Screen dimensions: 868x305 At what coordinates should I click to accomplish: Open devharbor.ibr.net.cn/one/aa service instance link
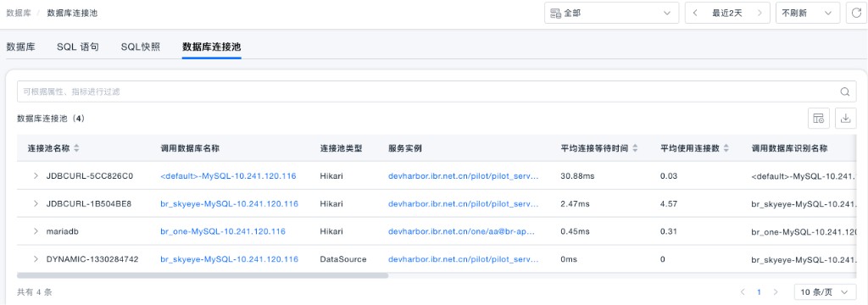[x=462, y=231]
